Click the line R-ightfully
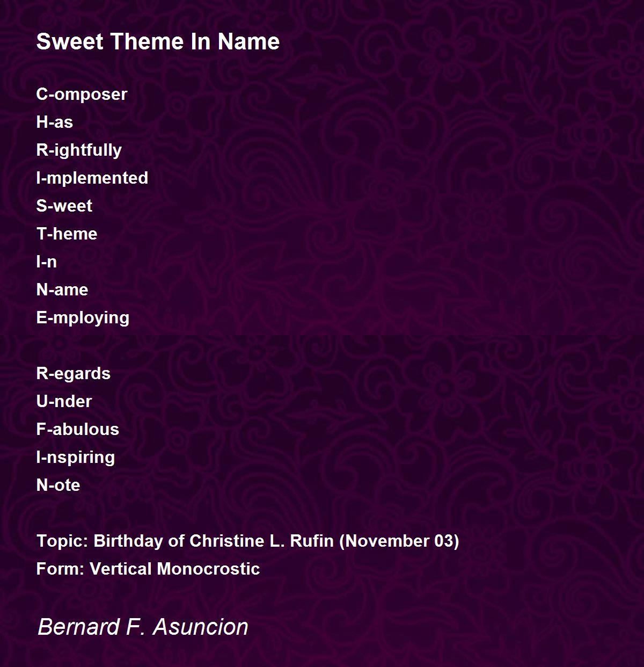This screenshot has width=644, height=667. [x=79, y=150]
